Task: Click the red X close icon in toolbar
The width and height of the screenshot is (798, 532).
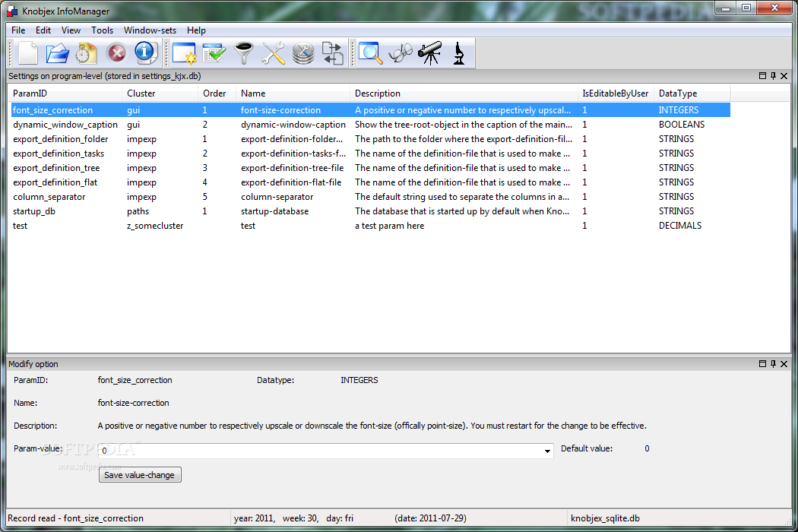Action: [116, 53]
